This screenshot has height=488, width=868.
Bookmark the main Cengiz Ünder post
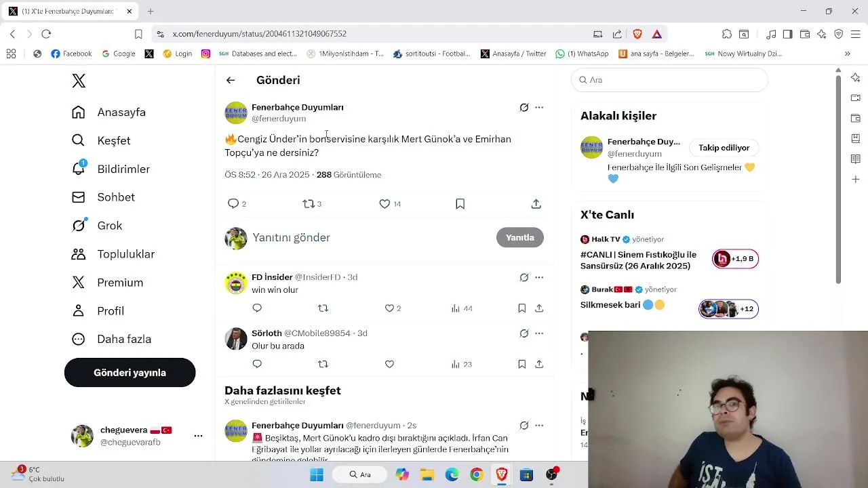[x=460, y=204]
